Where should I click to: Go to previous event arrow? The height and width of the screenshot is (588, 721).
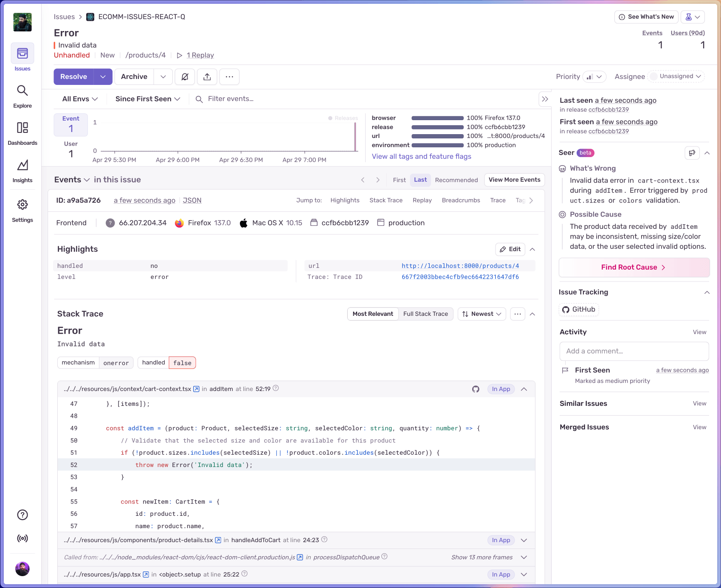point(363,180)
